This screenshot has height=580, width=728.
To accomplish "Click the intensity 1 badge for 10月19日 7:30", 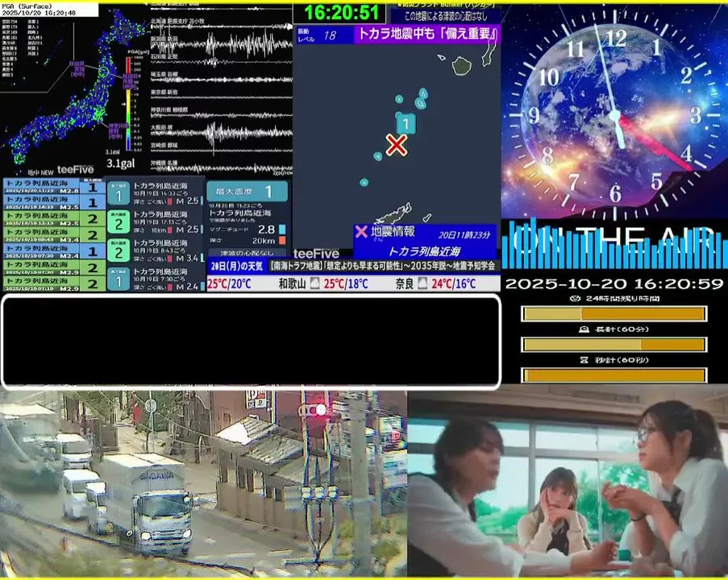I will tap(119, 280).
